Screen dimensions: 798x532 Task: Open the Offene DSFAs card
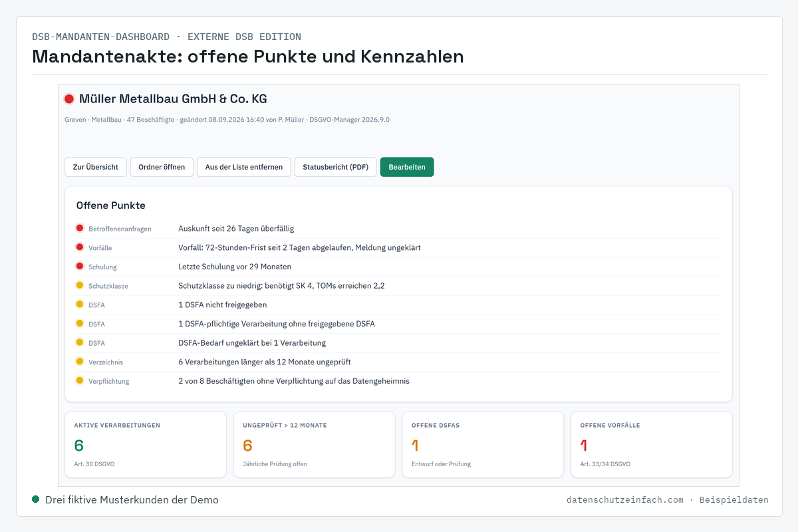click(x=483, y=444)
